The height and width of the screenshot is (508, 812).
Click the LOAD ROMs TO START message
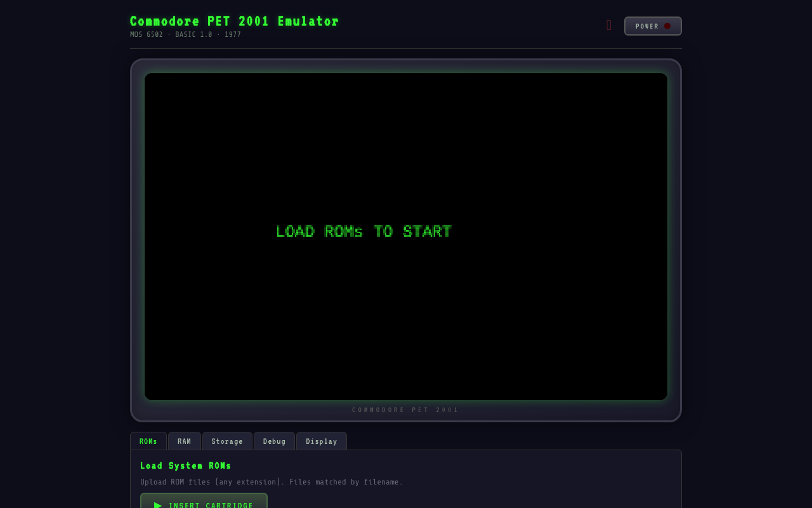tap(364, 231)
